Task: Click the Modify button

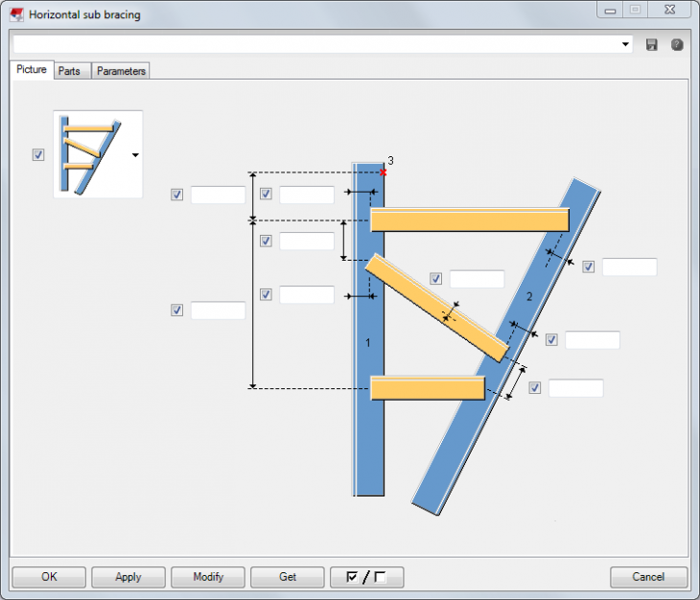Action: (207, 577)
